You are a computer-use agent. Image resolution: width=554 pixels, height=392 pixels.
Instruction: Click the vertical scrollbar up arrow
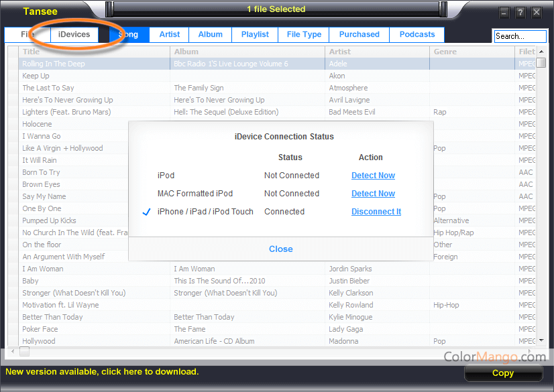541,51
